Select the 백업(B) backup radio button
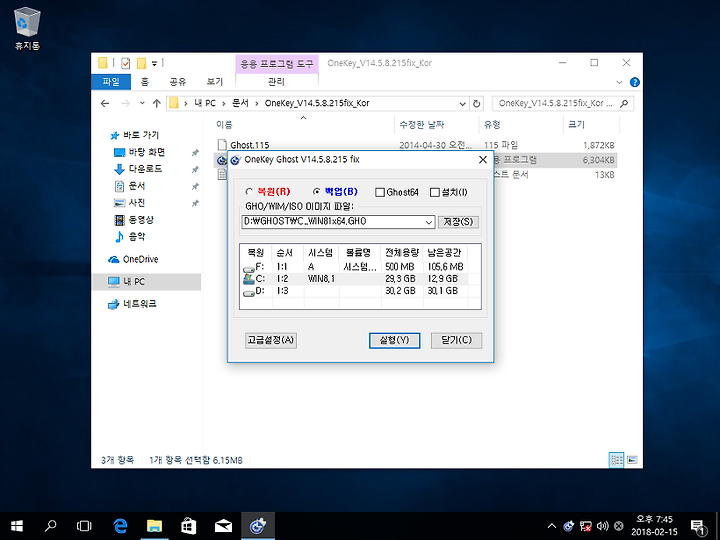Viewport: 720px width, 540px height. coord(316,192)
